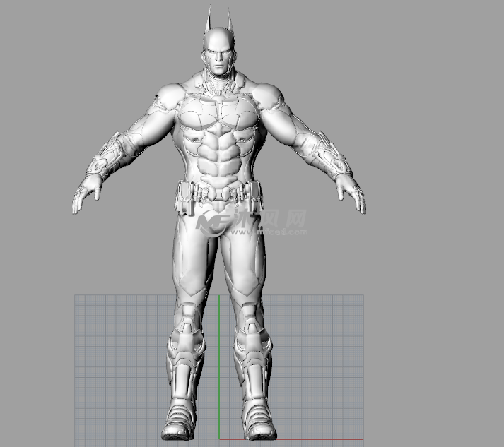
Task: Select the bat emblem on the chest
Action: click(x=218, y=113)
